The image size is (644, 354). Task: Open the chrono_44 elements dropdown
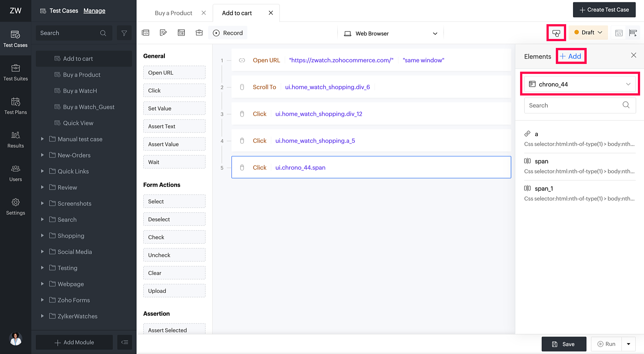pyautogui.click(x=580, y=84)
